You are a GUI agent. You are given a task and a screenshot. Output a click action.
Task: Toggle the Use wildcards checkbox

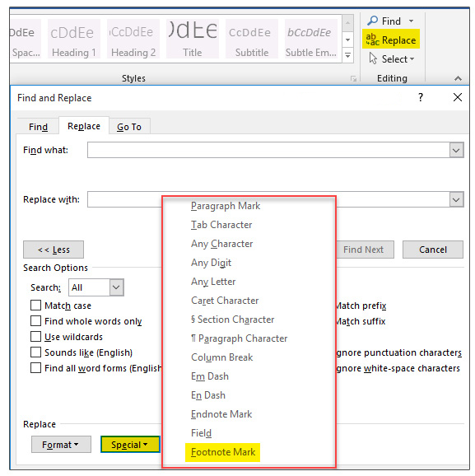(x=36, y=337)
